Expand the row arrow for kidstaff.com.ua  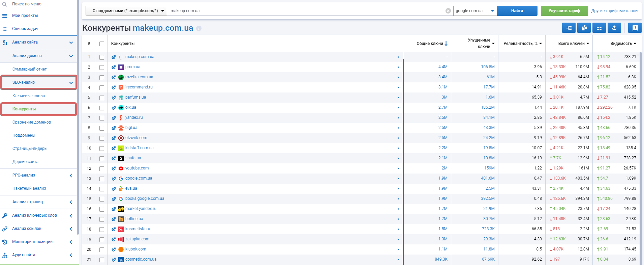click(x=398, y=148)
